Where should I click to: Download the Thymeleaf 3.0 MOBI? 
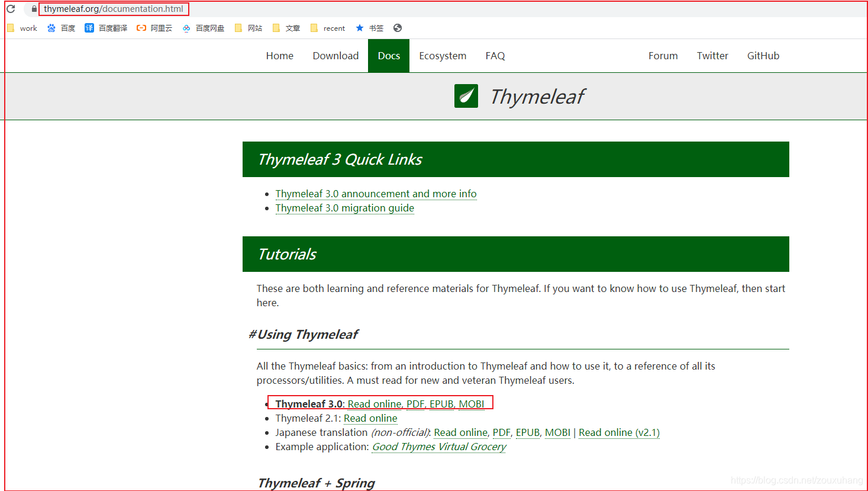point(472,404)
